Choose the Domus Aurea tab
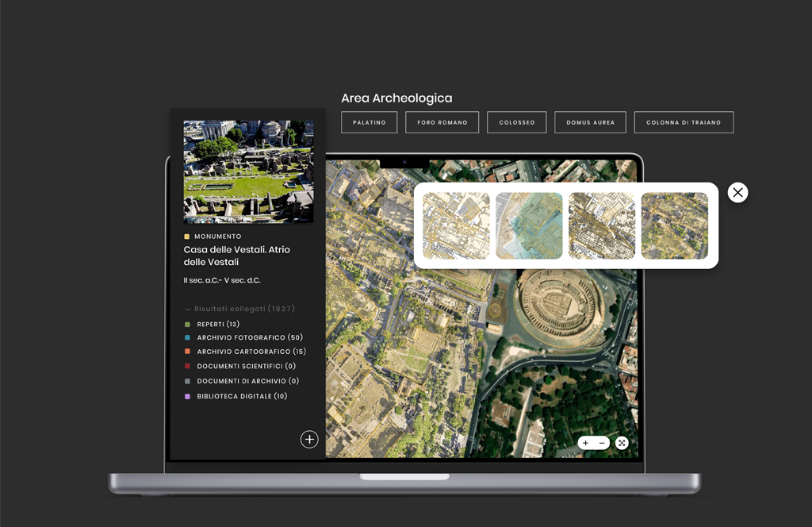The image size is (812, 527). tap(590, 122)
